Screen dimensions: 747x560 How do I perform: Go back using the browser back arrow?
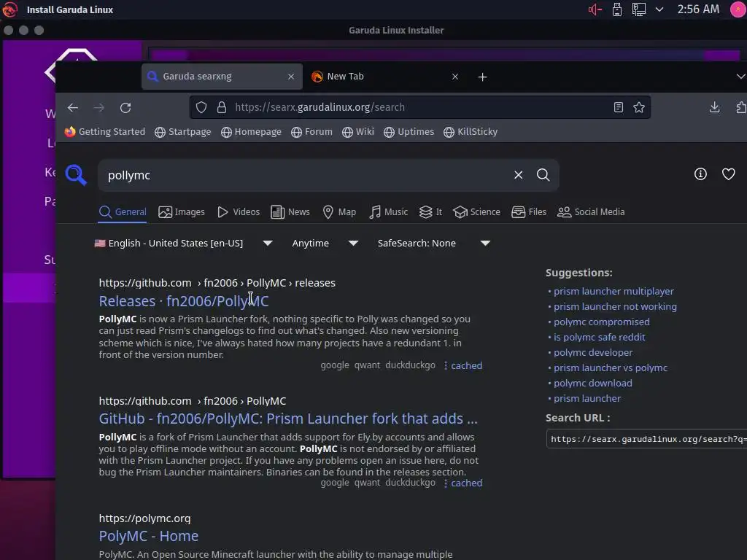[73, 108]
